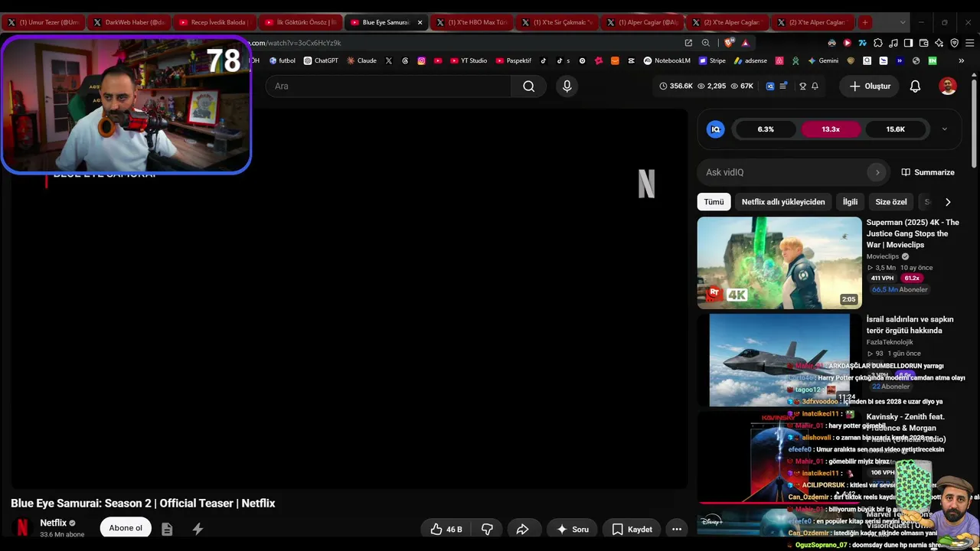Close the Blue Eye Samurai tab
Image resolution: width=980 pixels, height=551 pixels.
[x=420, y=22]
